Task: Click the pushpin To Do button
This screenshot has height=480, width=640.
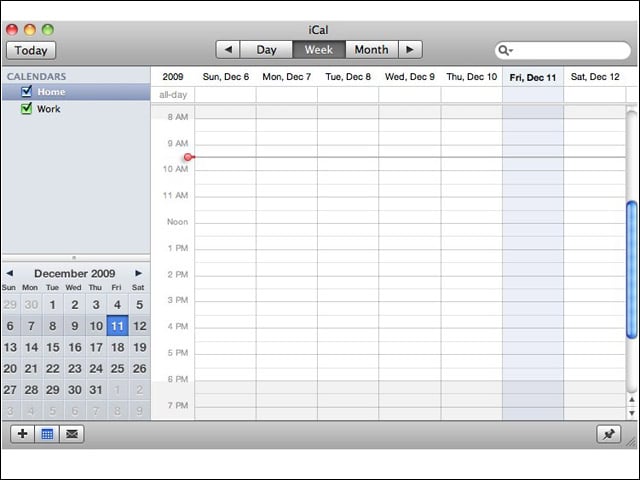Action: click(609, 434)
